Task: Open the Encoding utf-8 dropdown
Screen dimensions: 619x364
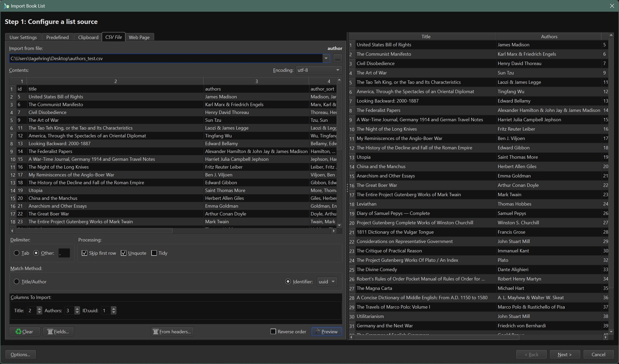Action: pos(318,70)
